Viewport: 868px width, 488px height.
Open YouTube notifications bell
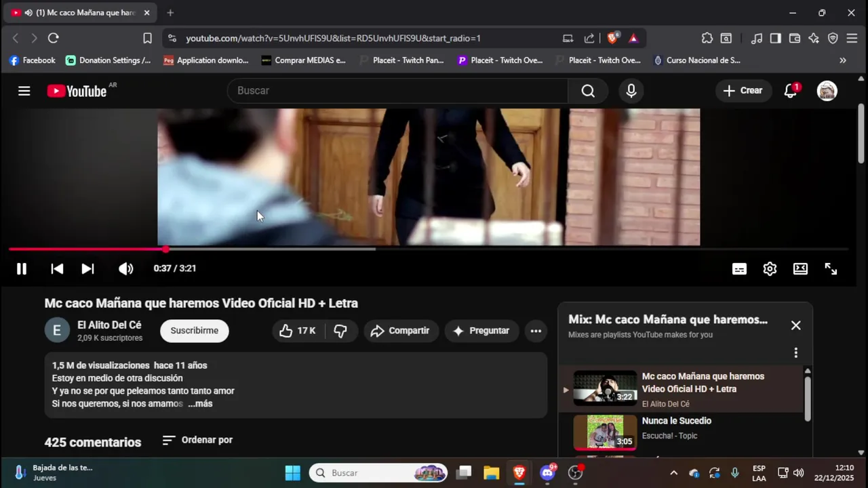(x=791, y=91)
